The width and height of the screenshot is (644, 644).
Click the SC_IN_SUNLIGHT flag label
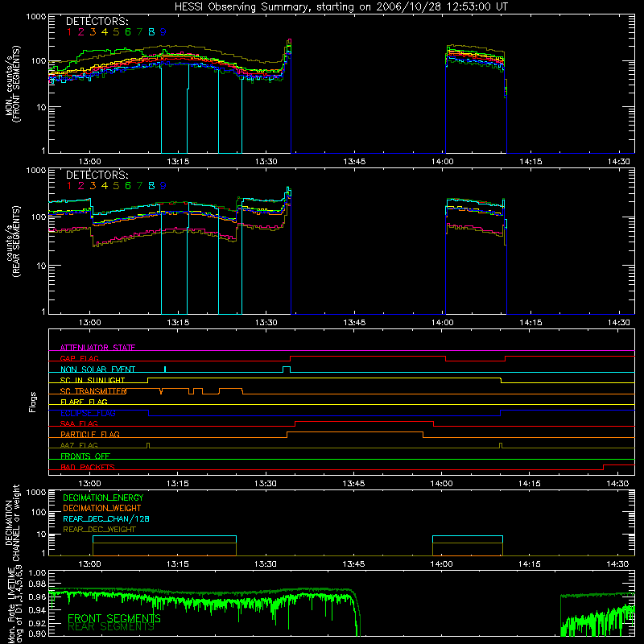pyautogui.click(x=93, y=380)
